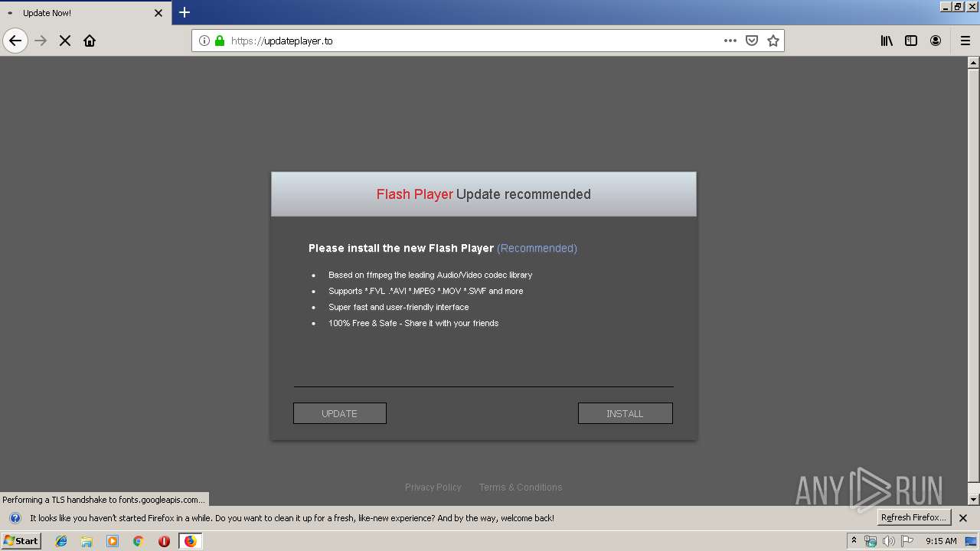Click '(Recommended)' text in the dialog

[537, 248]
